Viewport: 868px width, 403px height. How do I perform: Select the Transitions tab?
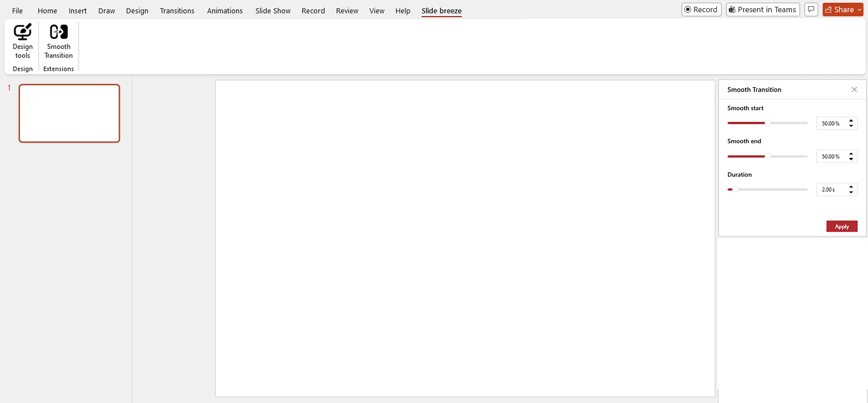tap(177, 10)
